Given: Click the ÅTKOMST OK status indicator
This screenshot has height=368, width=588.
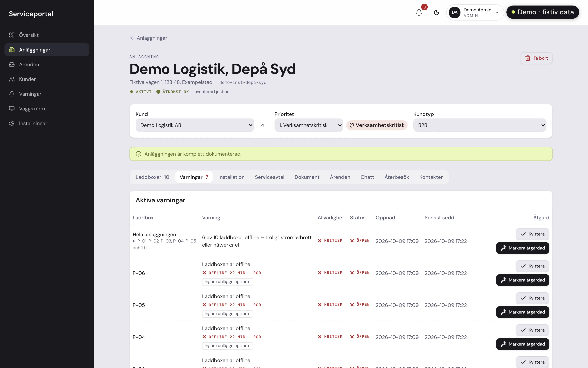Looking at the screenshot, I should pos(173,92).
